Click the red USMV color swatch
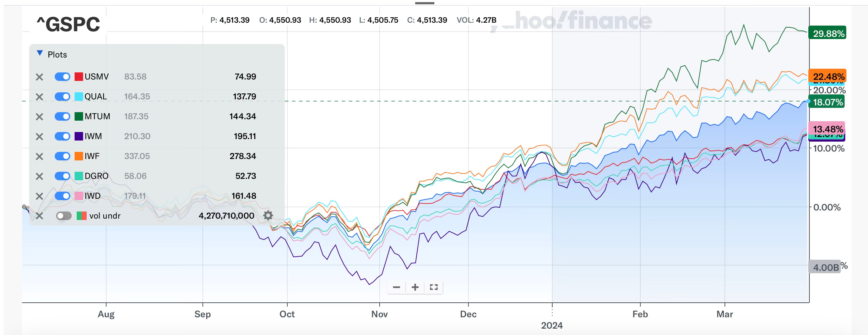Image resolution: width=868 pixels, height=335 pixels. 79,77
